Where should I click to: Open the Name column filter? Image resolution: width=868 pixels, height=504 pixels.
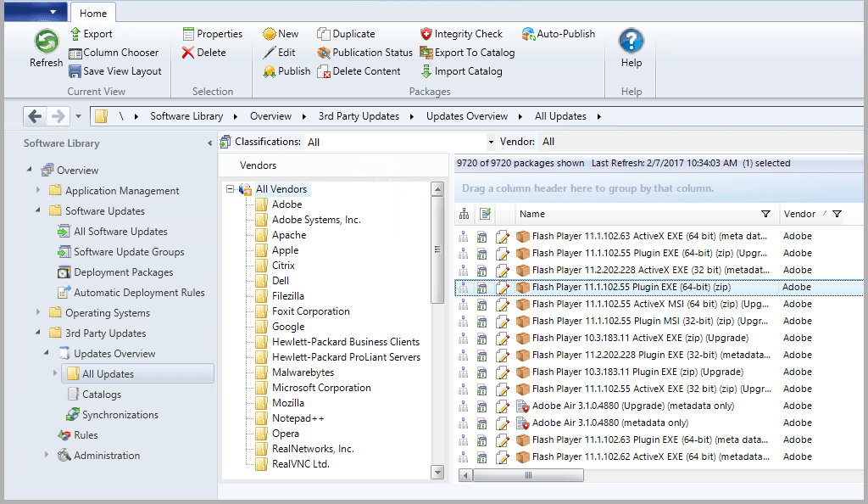[x=766, y=215]
